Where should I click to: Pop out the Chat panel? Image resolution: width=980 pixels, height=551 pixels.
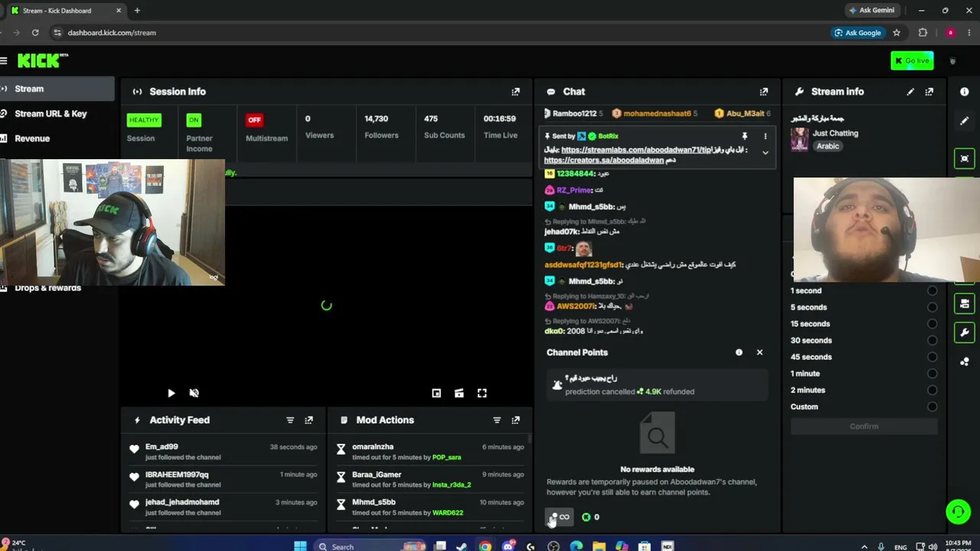pyautogui.click(x=763, y=92)
